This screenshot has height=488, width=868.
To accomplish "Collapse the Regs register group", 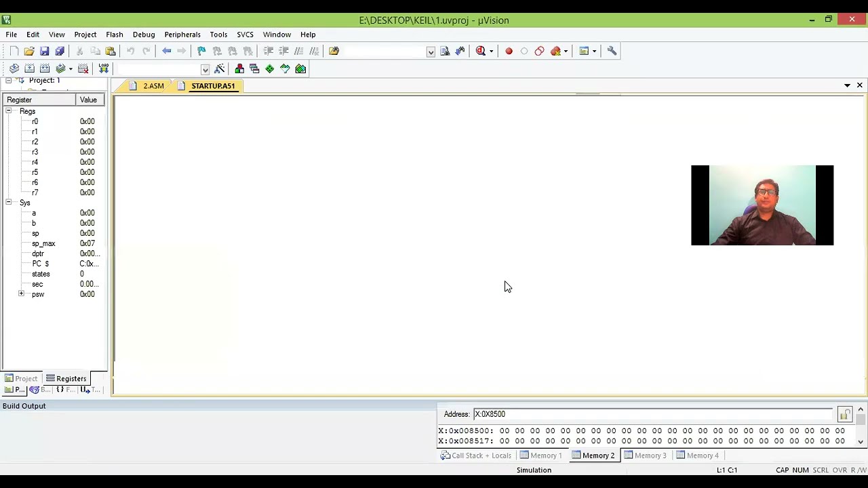I will 8,110.
